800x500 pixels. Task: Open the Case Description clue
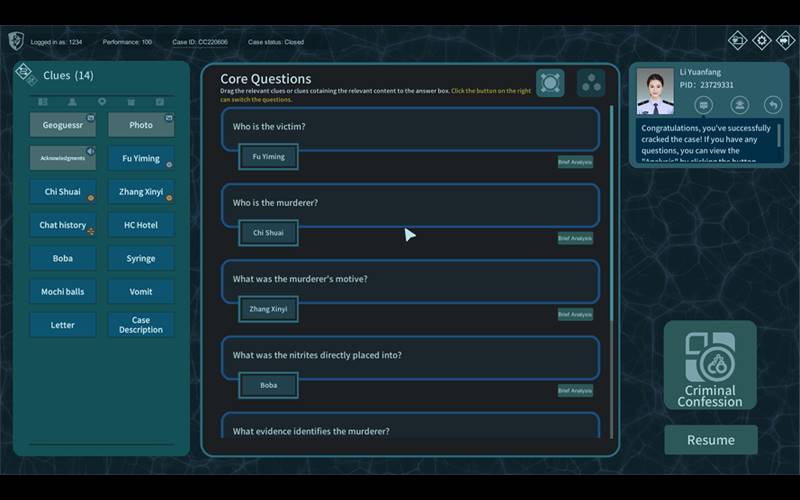pos(141,325)
